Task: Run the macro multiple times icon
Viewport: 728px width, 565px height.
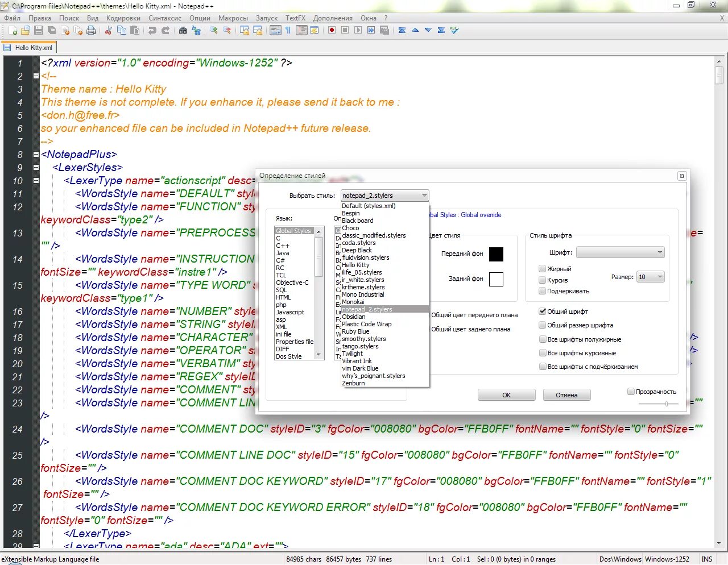Action: point(371,30)
